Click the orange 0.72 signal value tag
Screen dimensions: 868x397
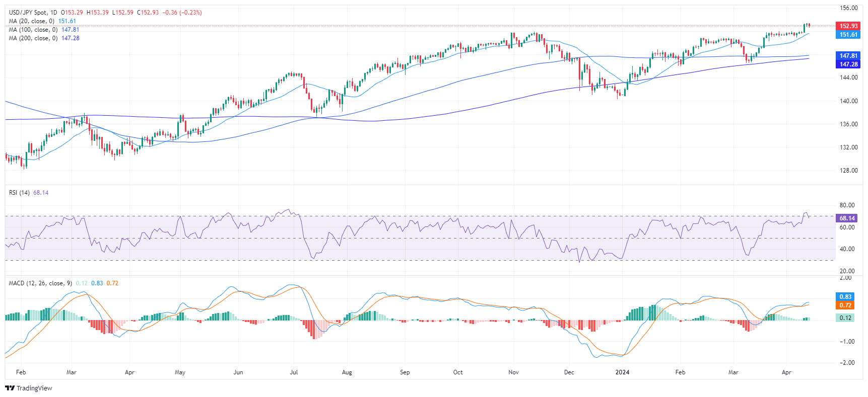(x=845, y=305)
